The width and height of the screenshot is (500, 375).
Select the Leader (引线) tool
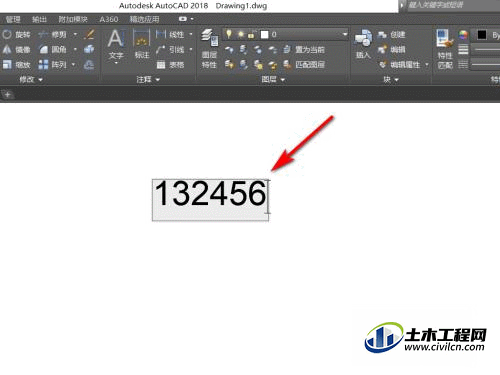(x=170, y=50)
